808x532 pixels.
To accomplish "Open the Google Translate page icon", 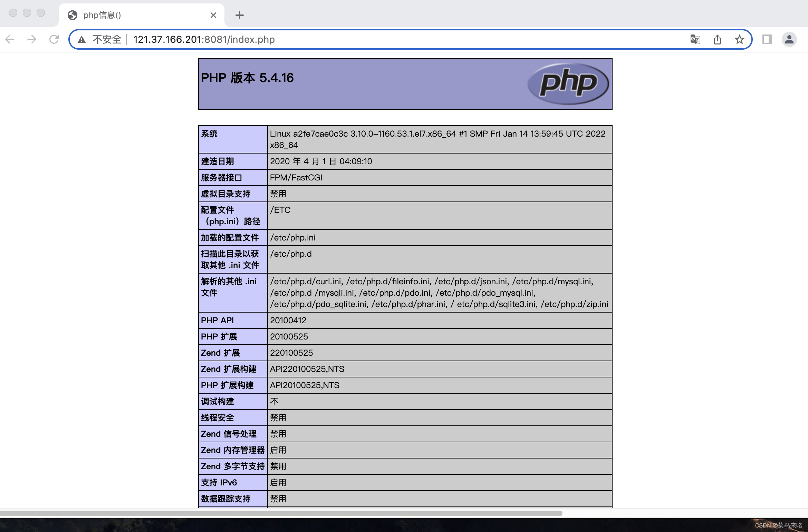I will point(695,39).
